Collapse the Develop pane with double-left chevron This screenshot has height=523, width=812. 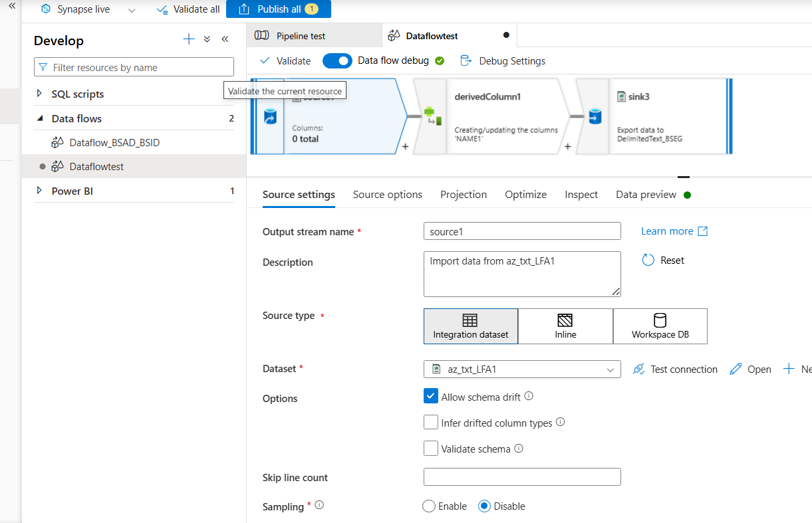tap(225, 39)
